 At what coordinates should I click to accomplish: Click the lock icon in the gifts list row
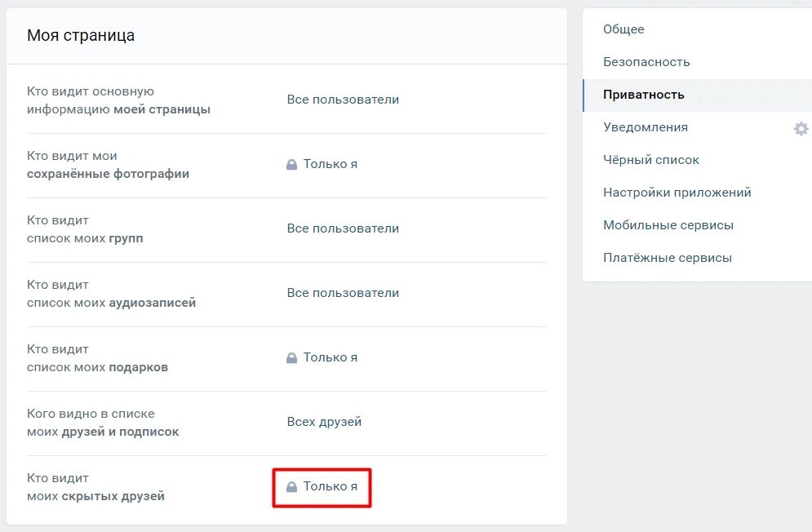click(x=291, y=357)
